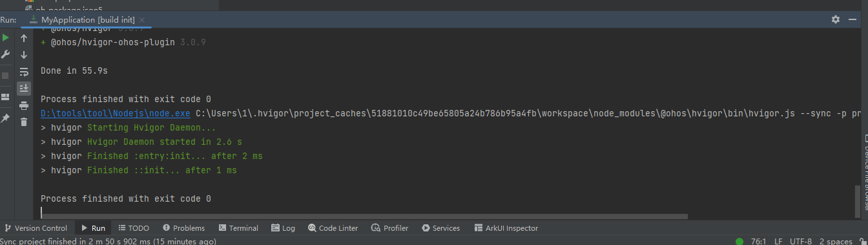The image size is (868, 245).
Task: Rerun the build with green play icon
Action: (x=6, y=38)
